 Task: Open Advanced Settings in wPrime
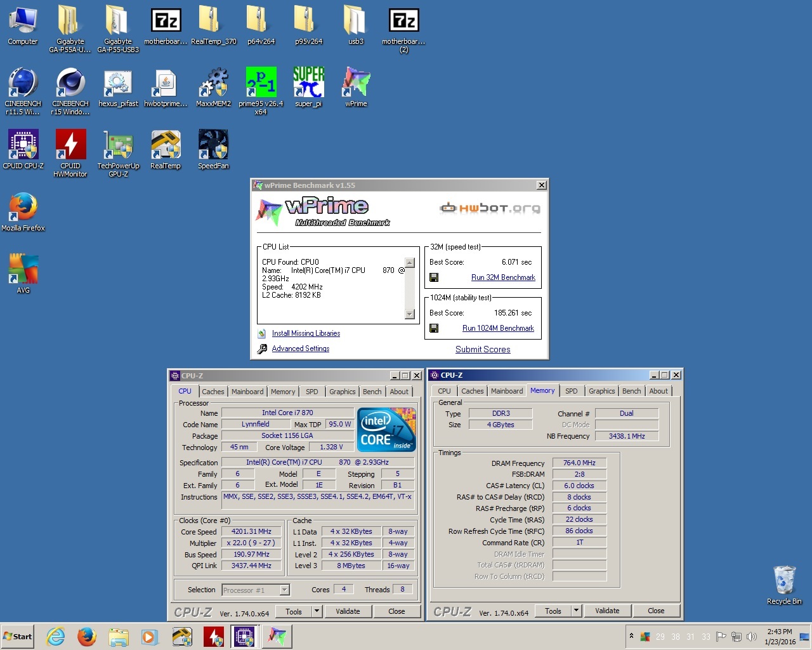(x=301, y=348)
